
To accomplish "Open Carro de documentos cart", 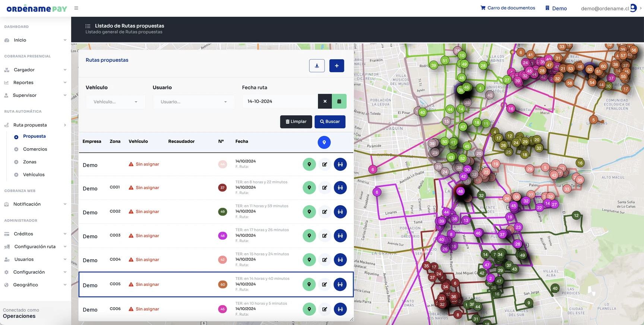I will (508, 8).
